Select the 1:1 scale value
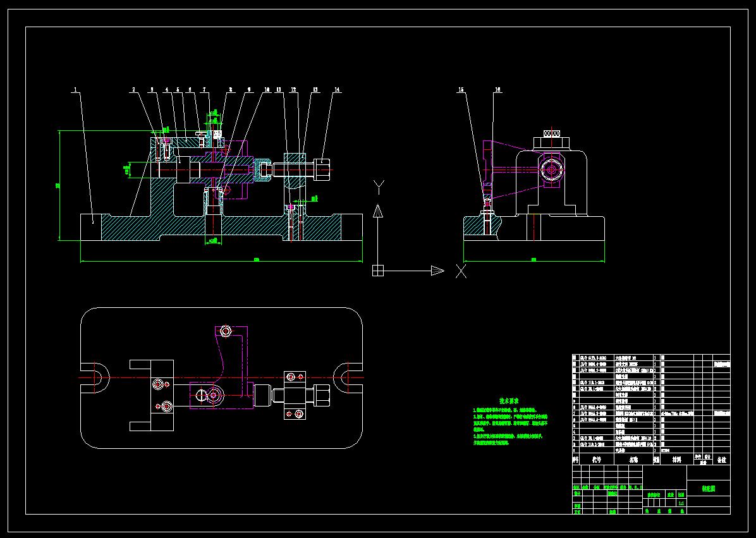 point(681,503)
